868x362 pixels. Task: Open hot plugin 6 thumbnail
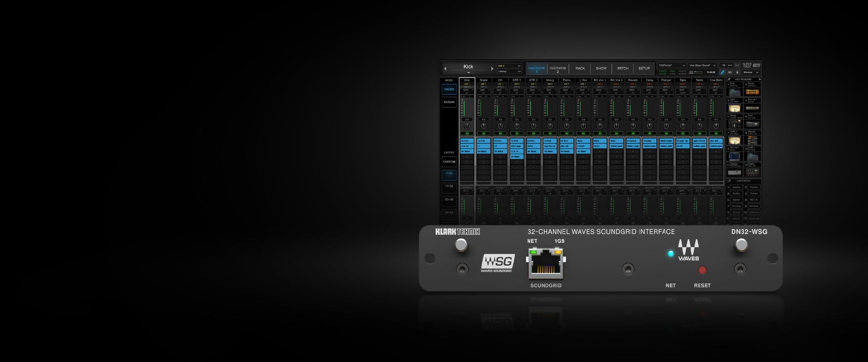pos(752,124)
